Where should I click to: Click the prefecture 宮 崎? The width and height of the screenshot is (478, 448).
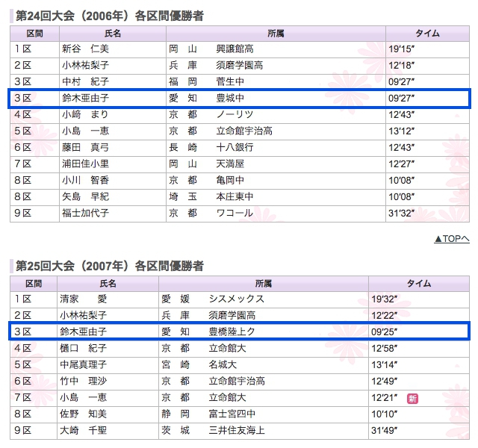pyautogui.click(x=176, y=365)
